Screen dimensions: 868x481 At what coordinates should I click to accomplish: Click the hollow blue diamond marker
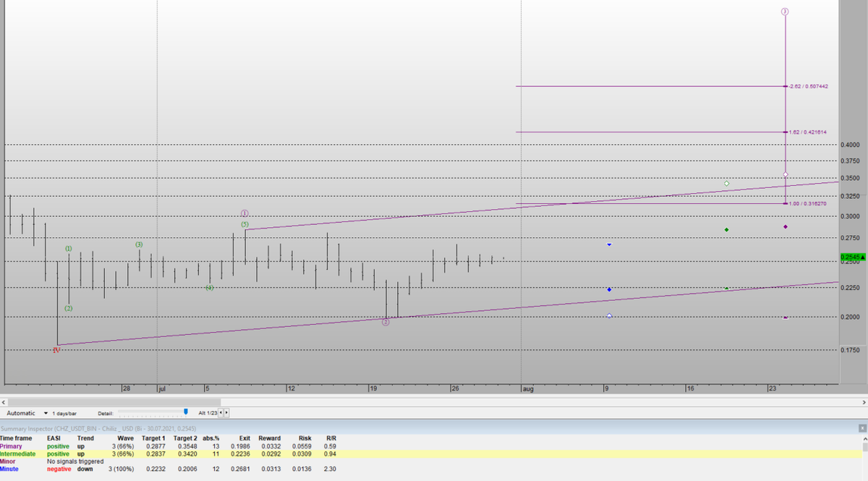tap(609, 316)
